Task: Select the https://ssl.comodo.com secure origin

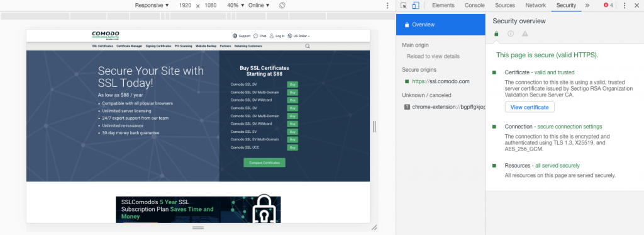Action: [441, 81]
